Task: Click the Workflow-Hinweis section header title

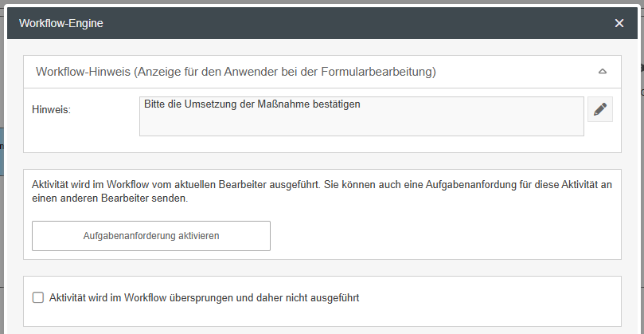Action: tap(236, 72)
